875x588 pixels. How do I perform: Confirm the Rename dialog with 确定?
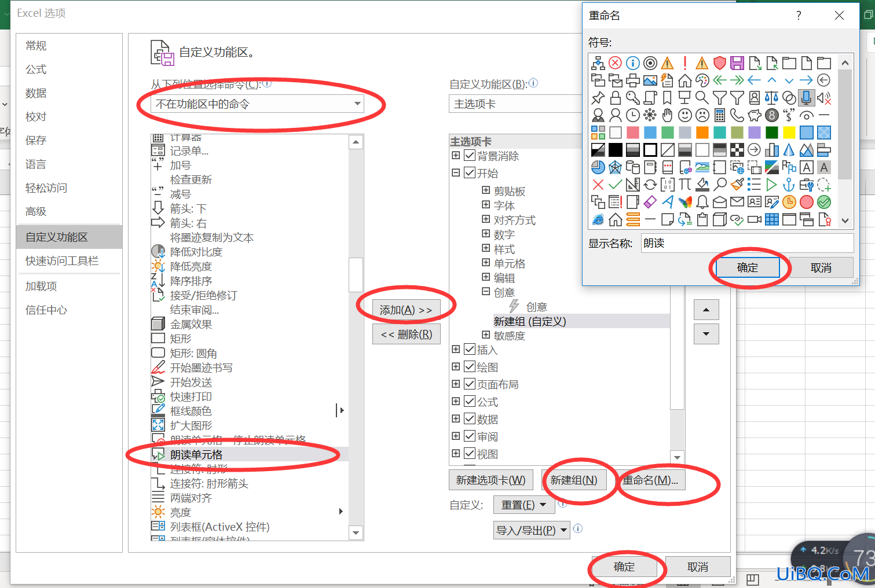click(748, 268)
